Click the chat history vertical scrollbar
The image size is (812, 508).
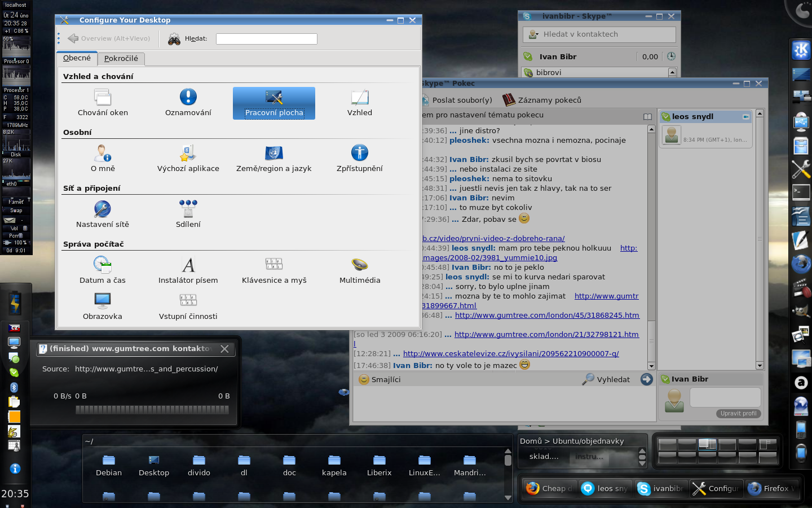point(651,247)
